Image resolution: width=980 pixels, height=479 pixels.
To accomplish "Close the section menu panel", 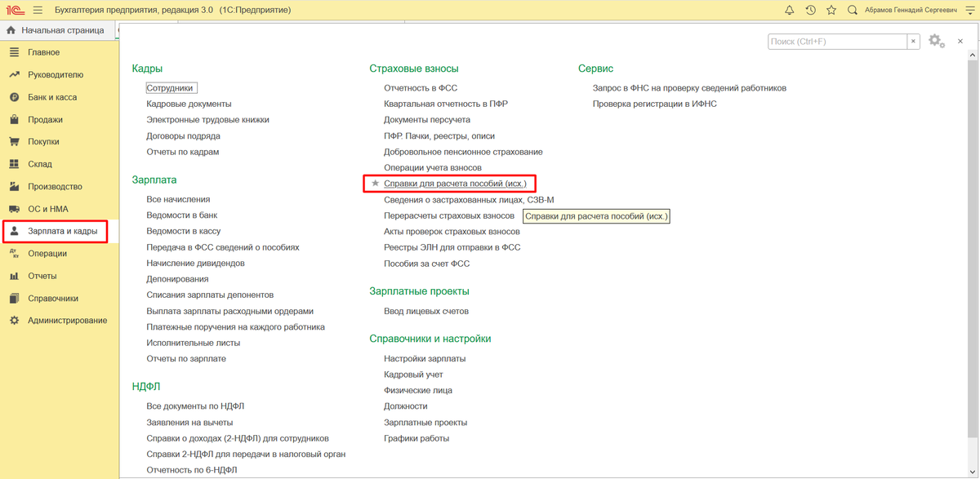I will tap(960, 42).
